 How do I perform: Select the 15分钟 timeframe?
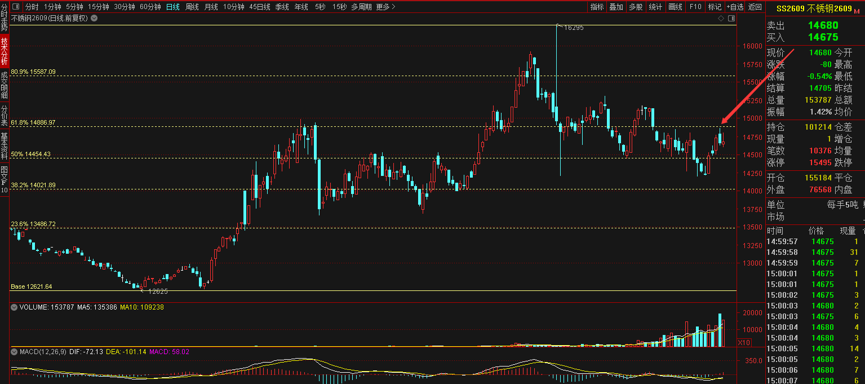point(99,7)
